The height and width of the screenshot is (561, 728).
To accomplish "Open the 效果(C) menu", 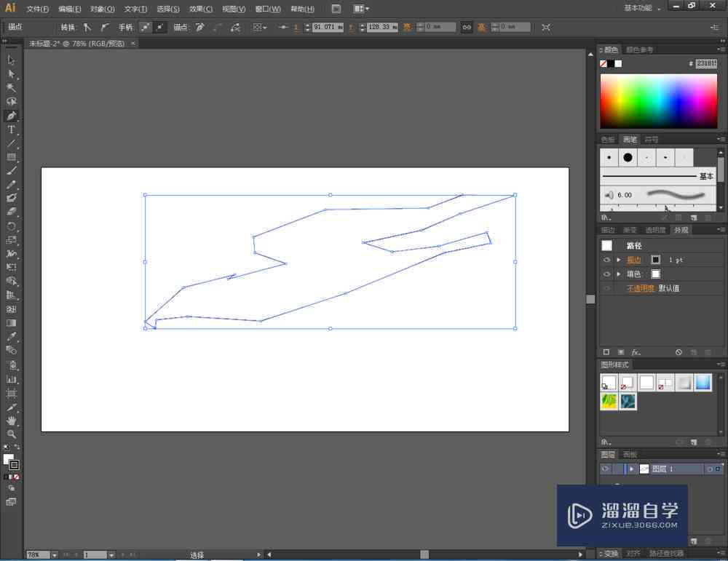I will [201, 9].
